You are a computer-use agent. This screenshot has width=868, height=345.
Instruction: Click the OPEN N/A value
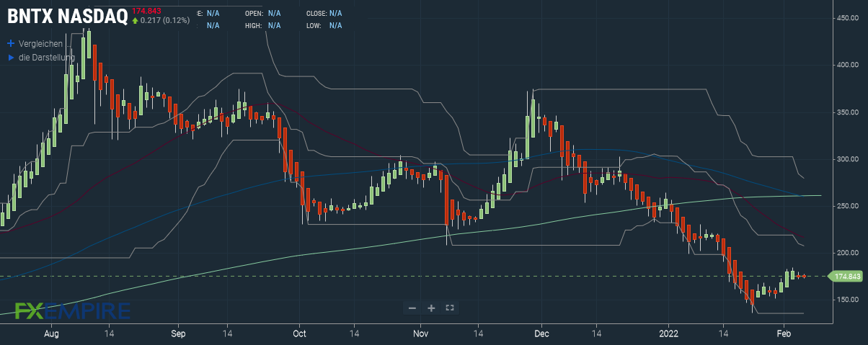coord(275,13)
